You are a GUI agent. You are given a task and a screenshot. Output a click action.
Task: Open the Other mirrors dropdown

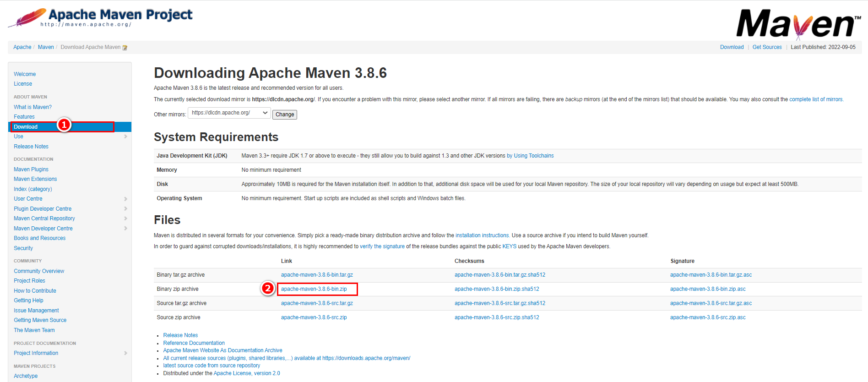click(x=229, y=113)
